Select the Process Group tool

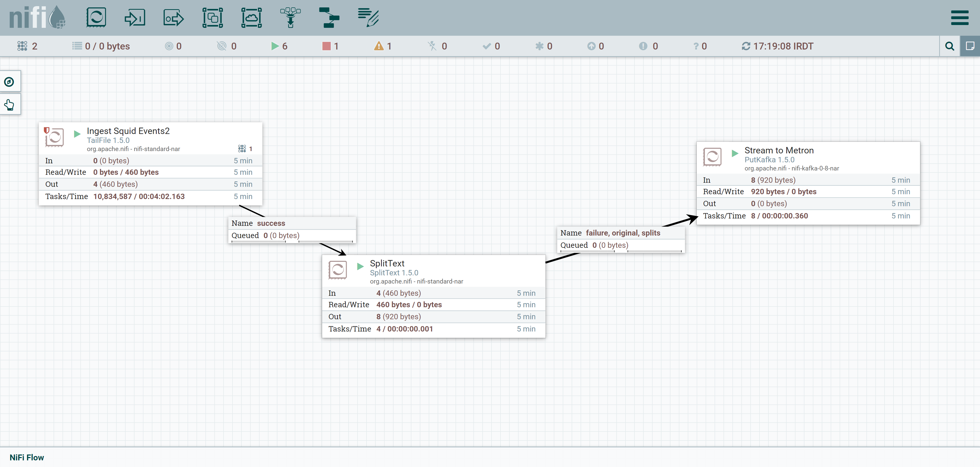(x=213, y=18)
